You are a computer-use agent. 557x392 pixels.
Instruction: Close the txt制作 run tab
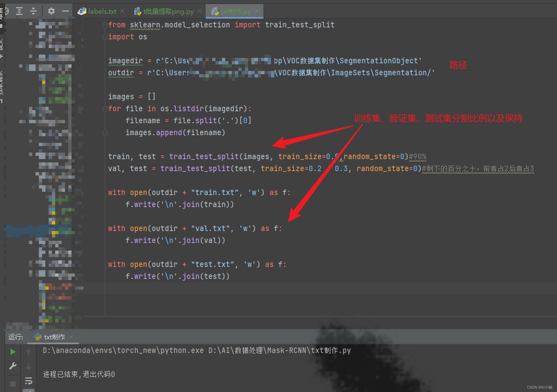click(71, 337)
